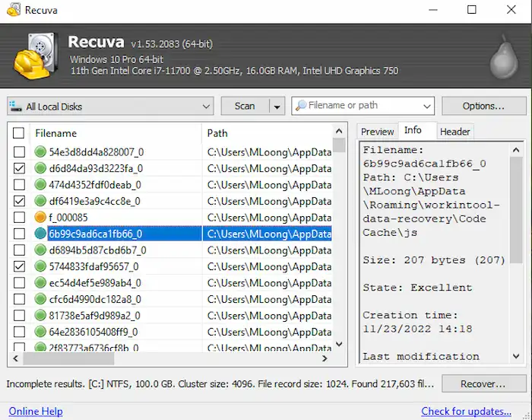Click the disk drives icon beside All Local Disks
Viewport: 532px width, 420px height.
pyautogui.click(x=16, y=106)
